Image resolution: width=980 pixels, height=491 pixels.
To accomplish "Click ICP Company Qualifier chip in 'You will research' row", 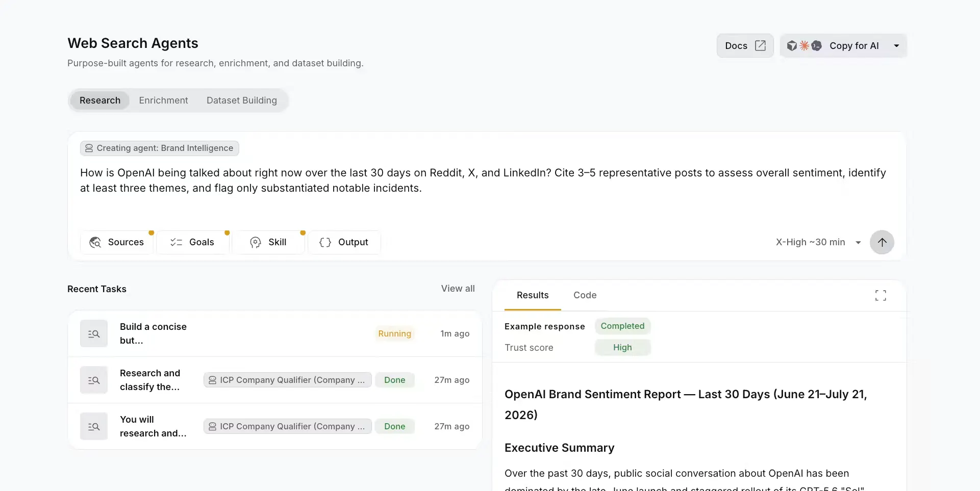I will click(287, 426).
